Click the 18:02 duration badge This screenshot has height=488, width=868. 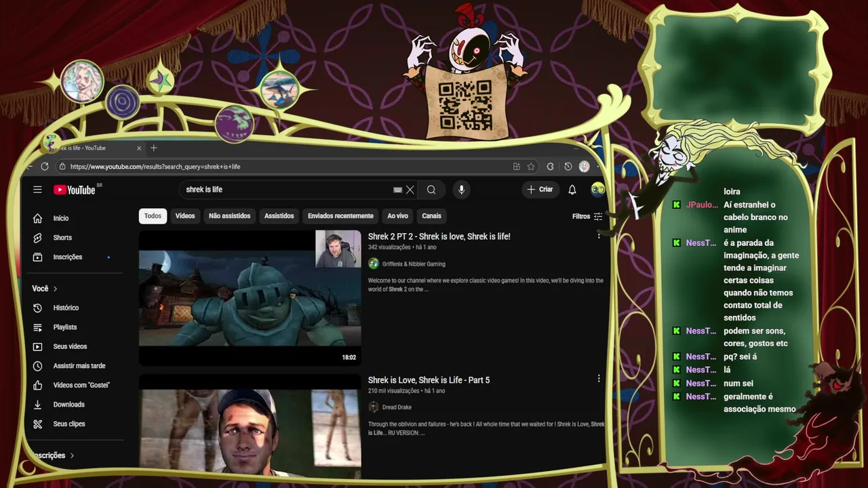point(349,357)
